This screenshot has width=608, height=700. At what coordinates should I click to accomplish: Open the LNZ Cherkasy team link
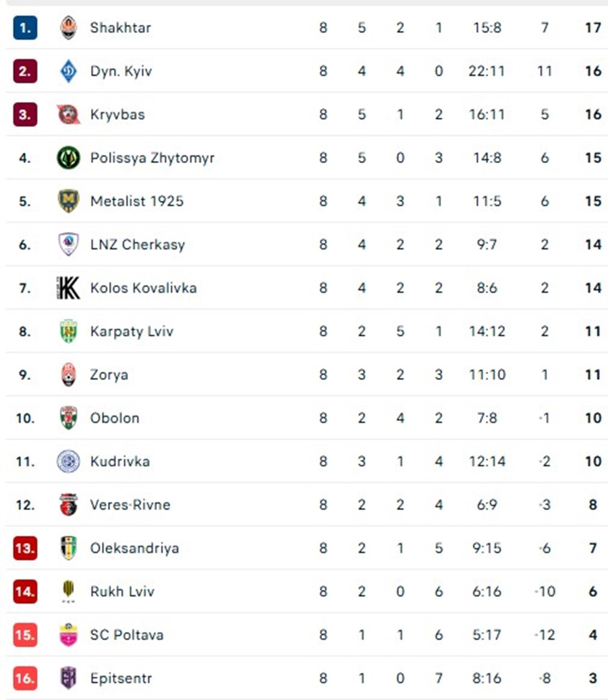point(137,245)
